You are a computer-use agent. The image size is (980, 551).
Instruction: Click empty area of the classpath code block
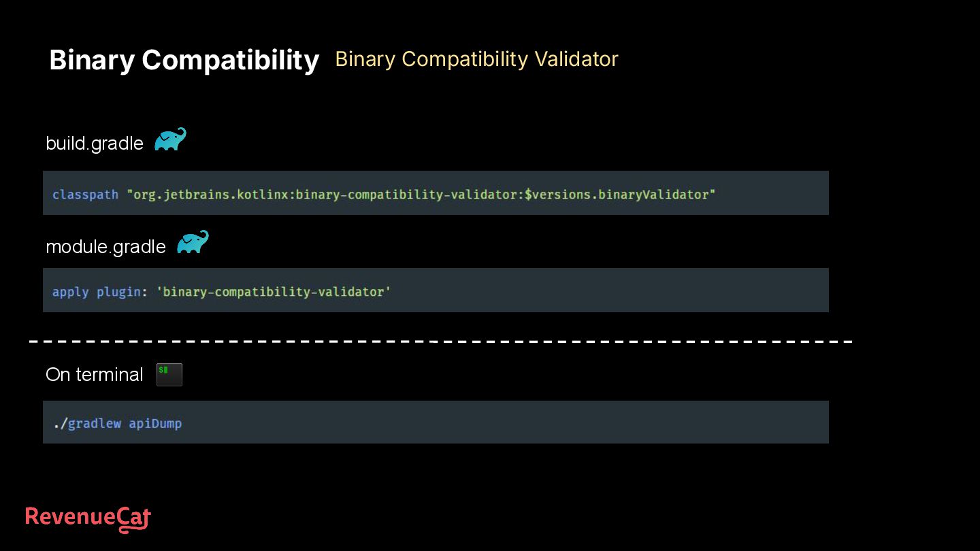[772, 193]
